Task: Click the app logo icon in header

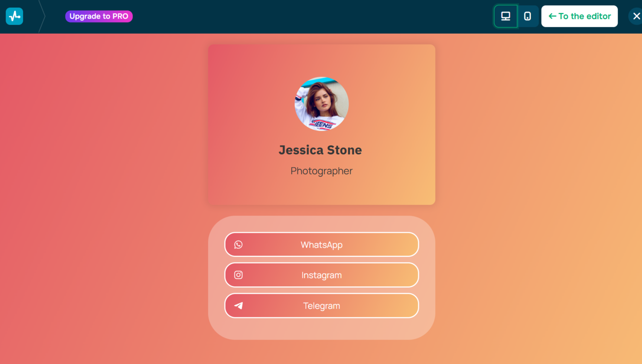Action: [14, 16]
